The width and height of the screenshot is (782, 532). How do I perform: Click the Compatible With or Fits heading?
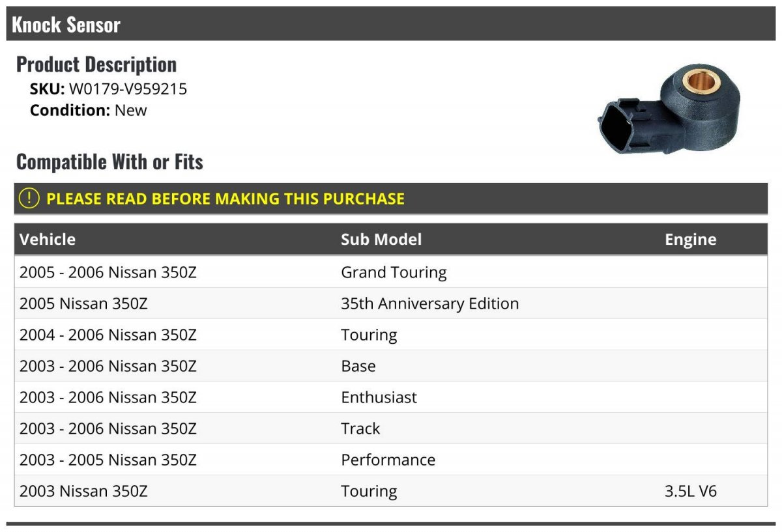pos(109,161)
